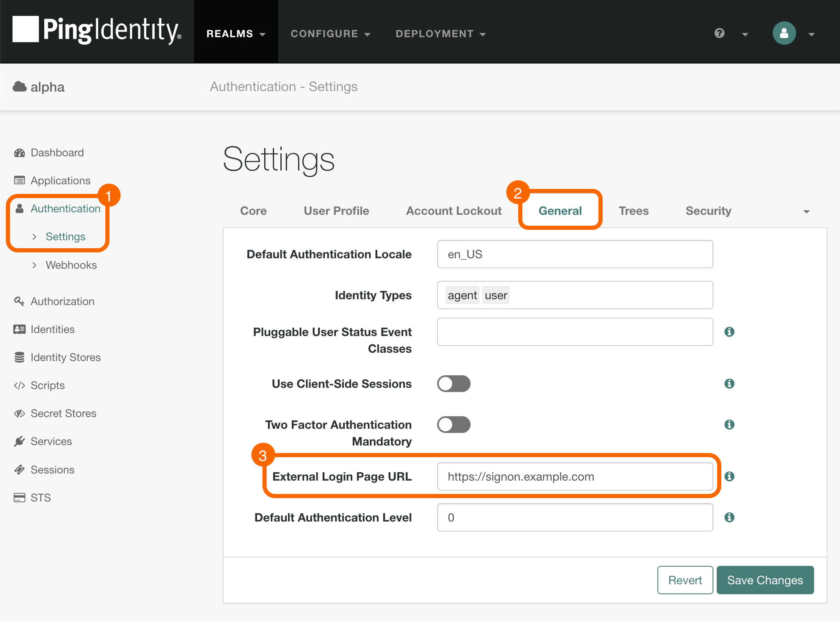
Task: Click the Authorization key icon
Action: click(x=19, y=301)
